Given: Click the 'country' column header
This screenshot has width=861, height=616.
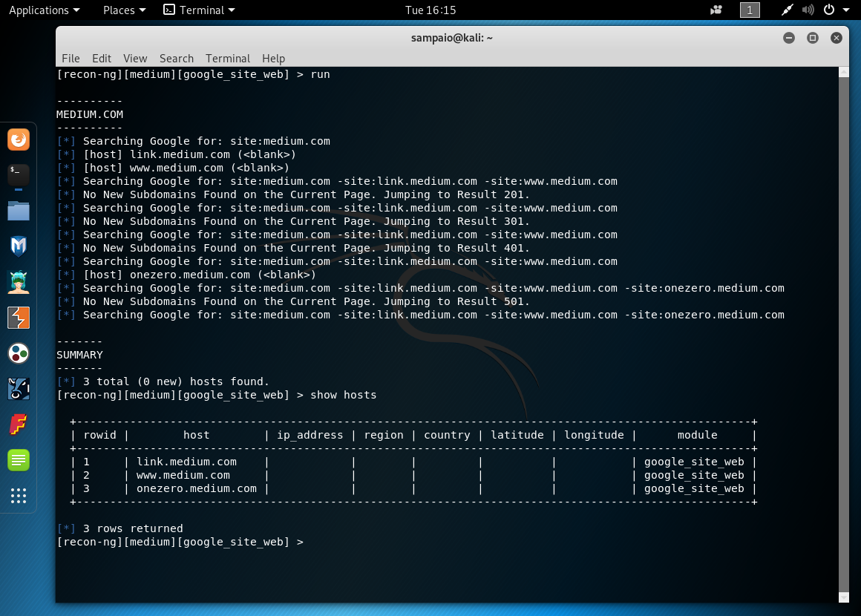Looking at the screenshot, I should [447, 435].
